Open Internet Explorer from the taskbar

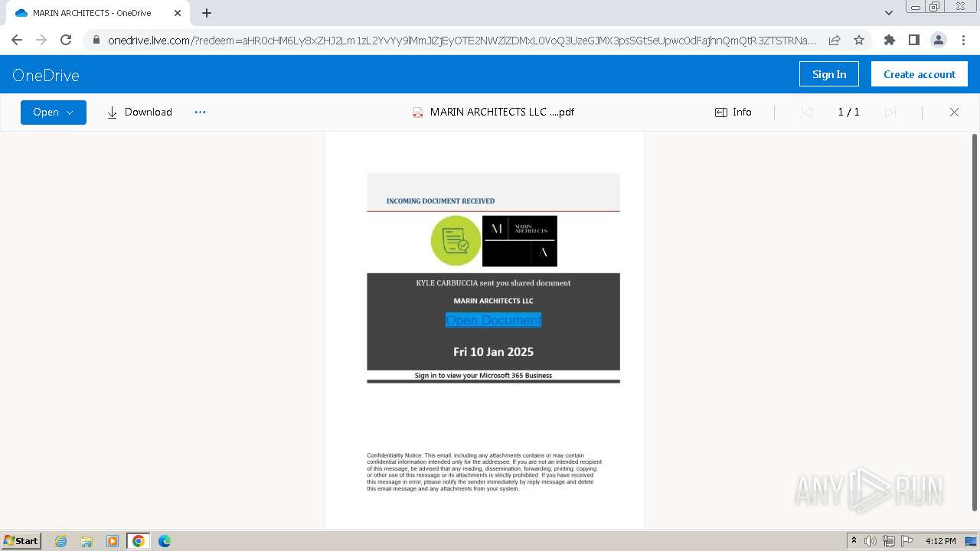click(60, 541)
